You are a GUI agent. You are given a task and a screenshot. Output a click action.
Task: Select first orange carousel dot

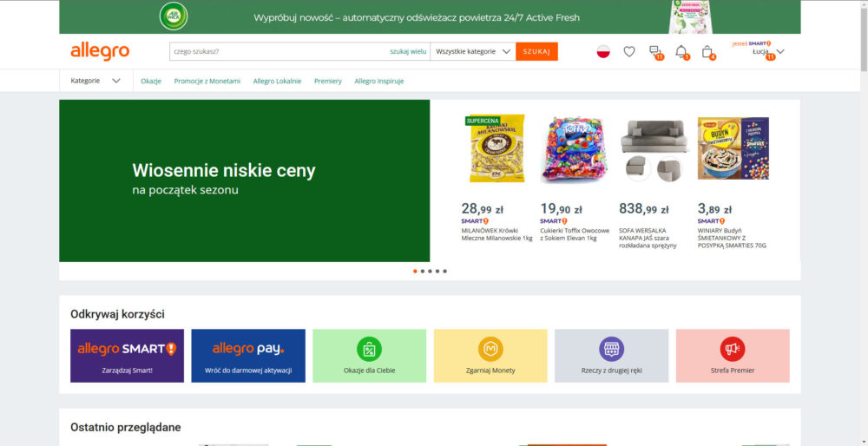(x=415, y=271)
